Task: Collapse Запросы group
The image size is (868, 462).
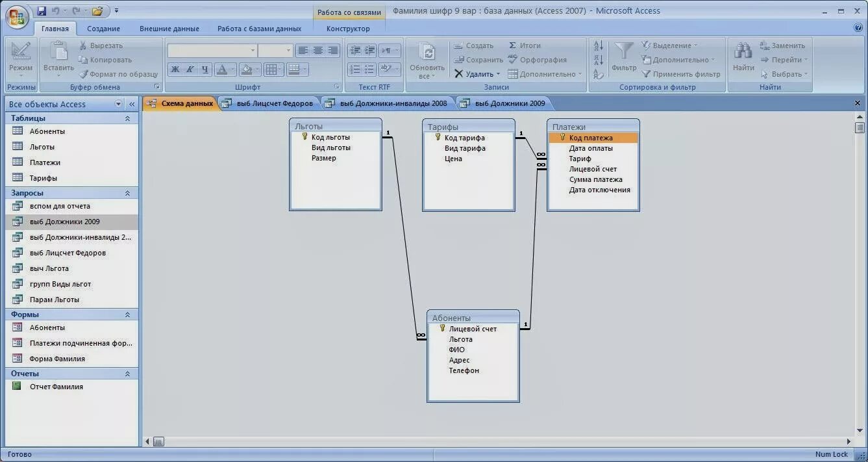Action: (x=127, y=193)
